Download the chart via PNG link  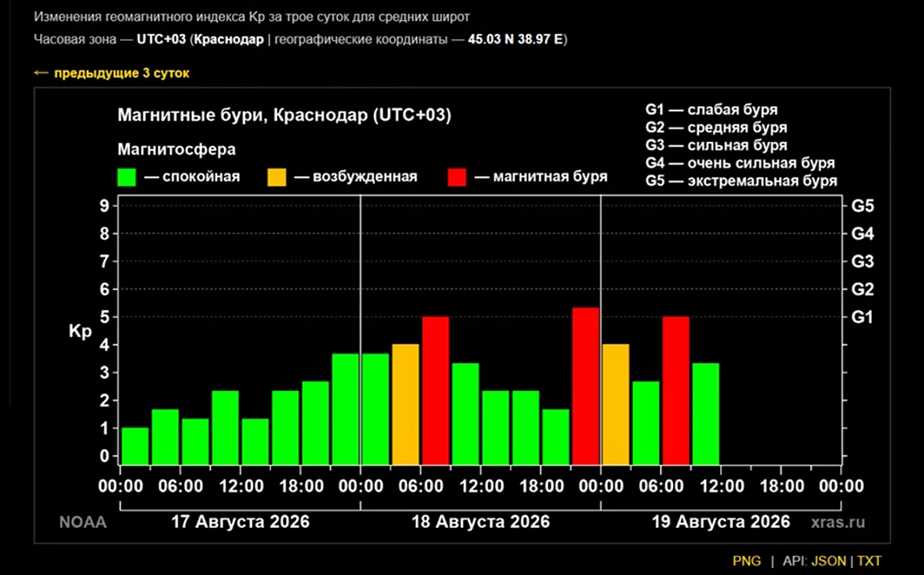coord(747,561)
